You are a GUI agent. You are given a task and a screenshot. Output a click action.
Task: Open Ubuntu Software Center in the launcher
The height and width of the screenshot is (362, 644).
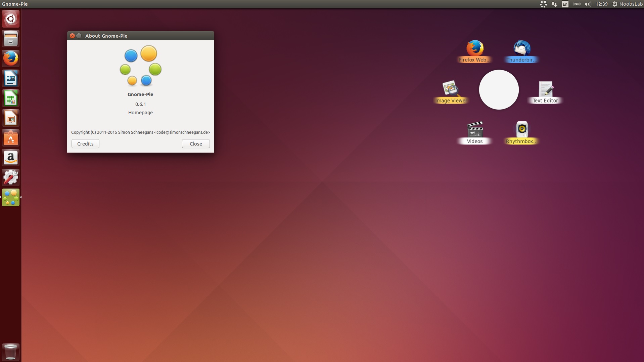pos(11,138)
